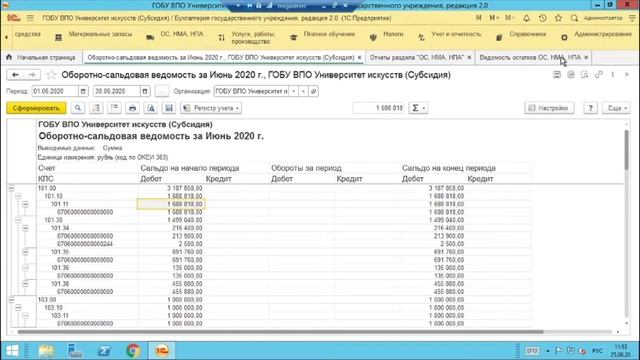Go back with left arrow button
This screenshot has height=360, width=640.
(16, 75)
